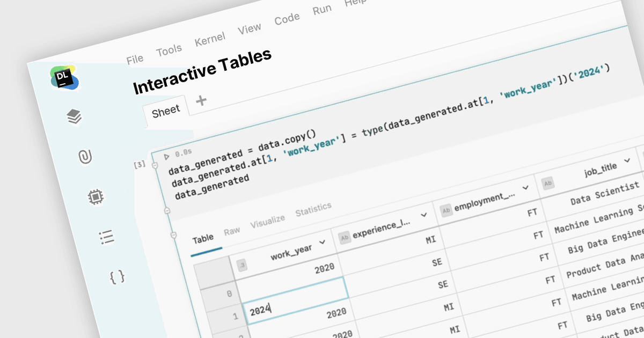Open the layers stack sidebar icon
The width and height of the screenshot is (644, 338).
pyautogui.click(x=74, y=116)
